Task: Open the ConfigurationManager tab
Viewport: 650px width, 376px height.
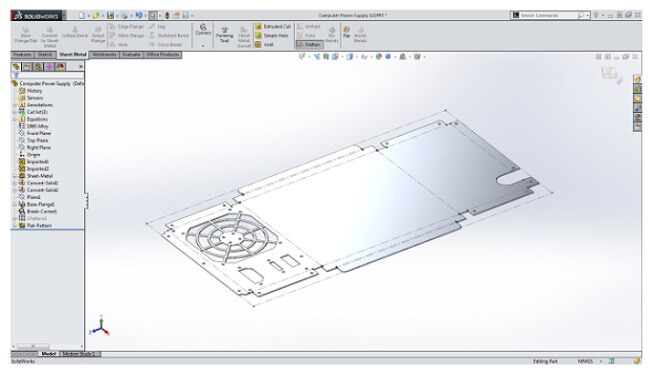Action: (x=38, y=67)
